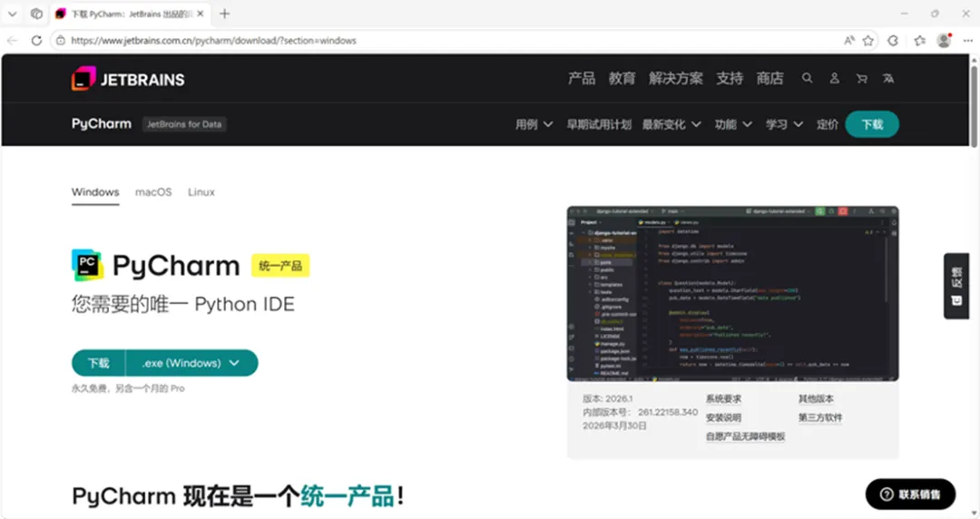Open the favorites list icon
The image size is (980, 519).
tap(919, 41)
